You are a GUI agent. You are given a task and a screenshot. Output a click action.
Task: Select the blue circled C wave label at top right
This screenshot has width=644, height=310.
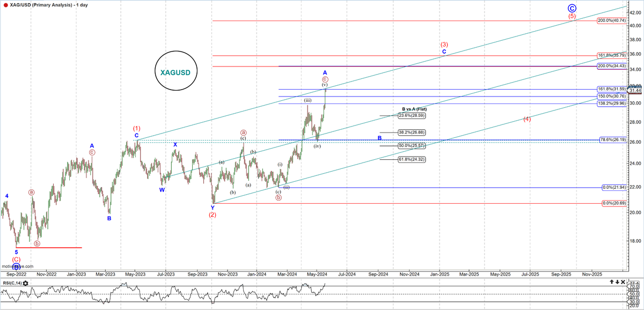coord(573,8)
